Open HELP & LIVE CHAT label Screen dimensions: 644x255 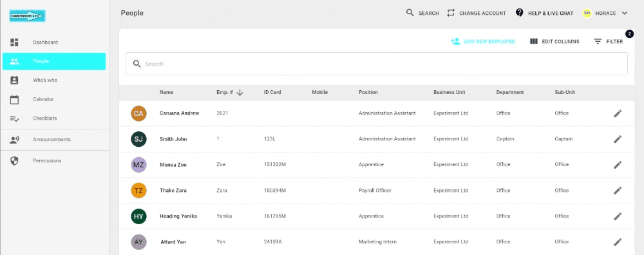click(551, 13)
